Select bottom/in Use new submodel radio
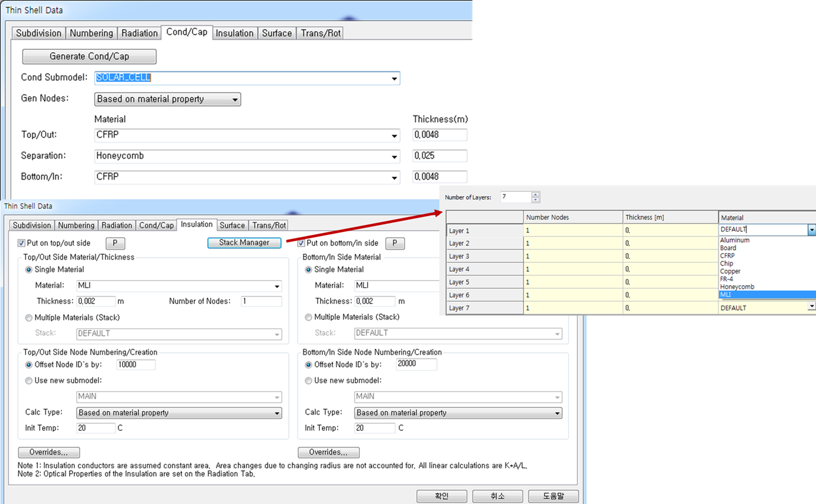816x504 pixels. 309,380
